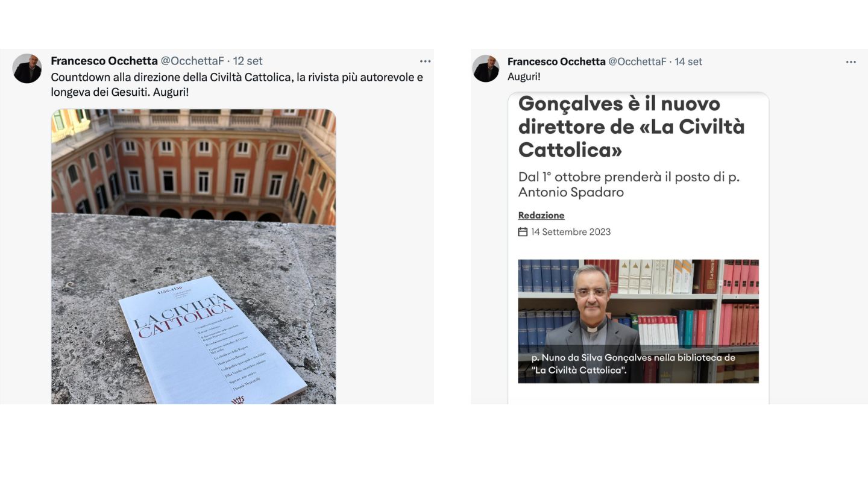Open Francesco Occhetta profile name in left tweet

click(x=104, y=61)
